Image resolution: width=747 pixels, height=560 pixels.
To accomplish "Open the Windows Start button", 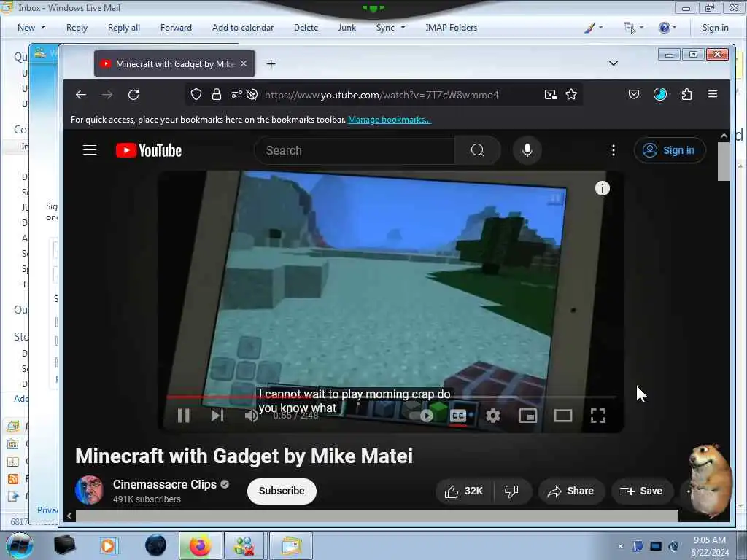I will (x=19, y=545).
